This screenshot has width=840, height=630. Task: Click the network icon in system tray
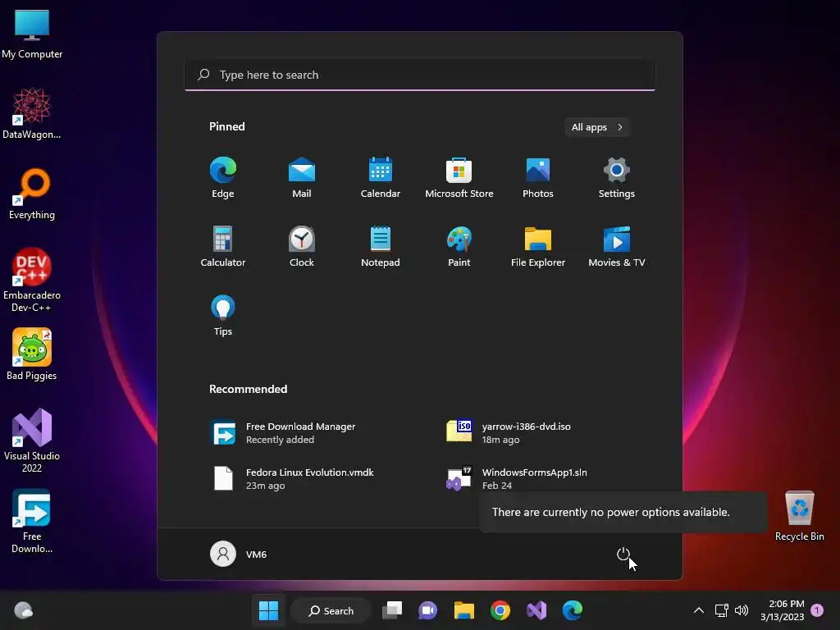(x=721, y=610)
